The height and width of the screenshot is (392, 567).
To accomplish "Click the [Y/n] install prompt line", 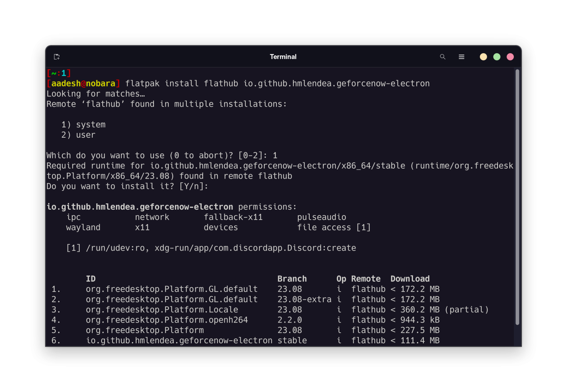I will point(127,186).
